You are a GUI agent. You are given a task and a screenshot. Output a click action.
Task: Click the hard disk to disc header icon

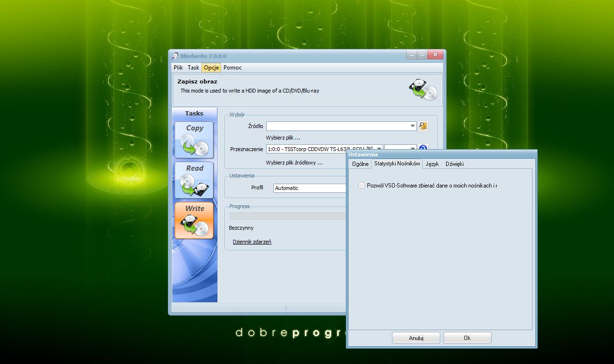(x=423, y=90)
